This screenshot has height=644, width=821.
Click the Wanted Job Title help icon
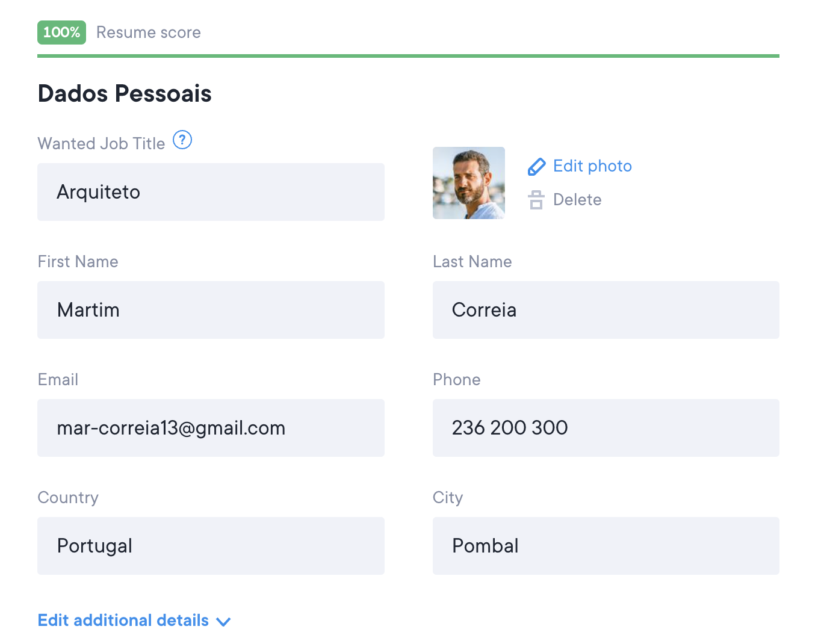pyautogui.click(x=182, y=140)
